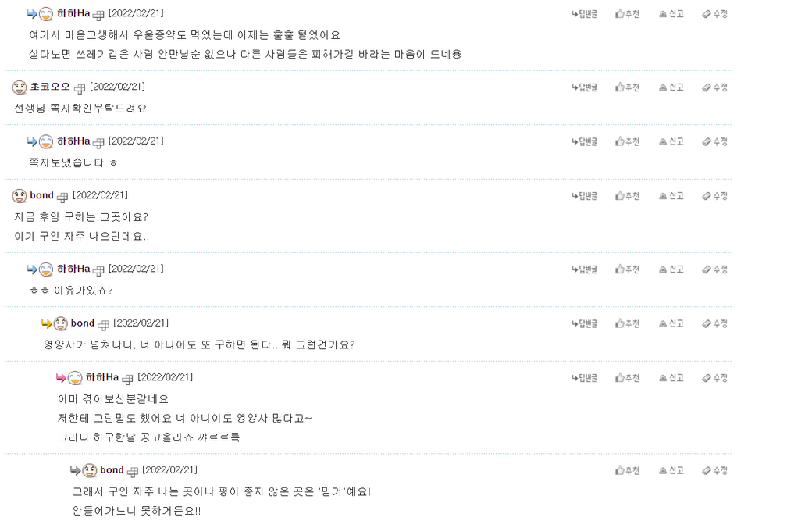Viewport: 812px width, 521px height.
Task: Click the username bond on the '영양사가 넘쳐나니' reply
Action: pos(83,323)
